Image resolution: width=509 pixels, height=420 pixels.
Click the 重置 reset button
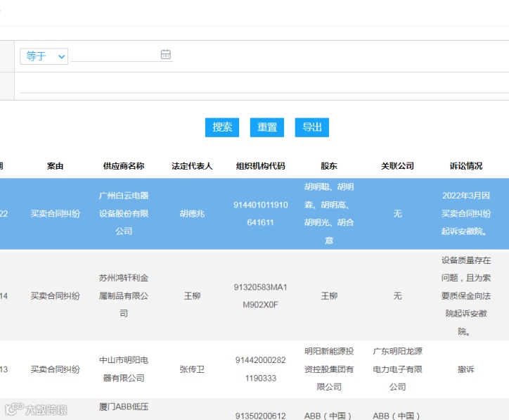tap(267, 127)
